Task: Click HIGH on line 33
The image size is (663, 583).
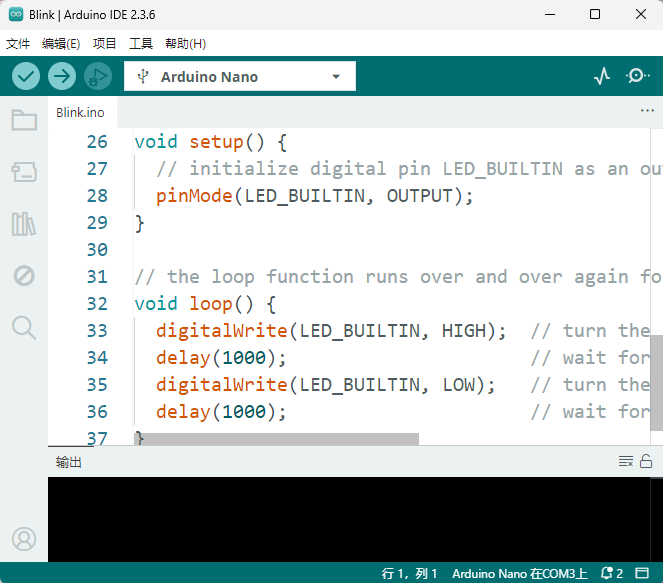Action: [464, 331]
